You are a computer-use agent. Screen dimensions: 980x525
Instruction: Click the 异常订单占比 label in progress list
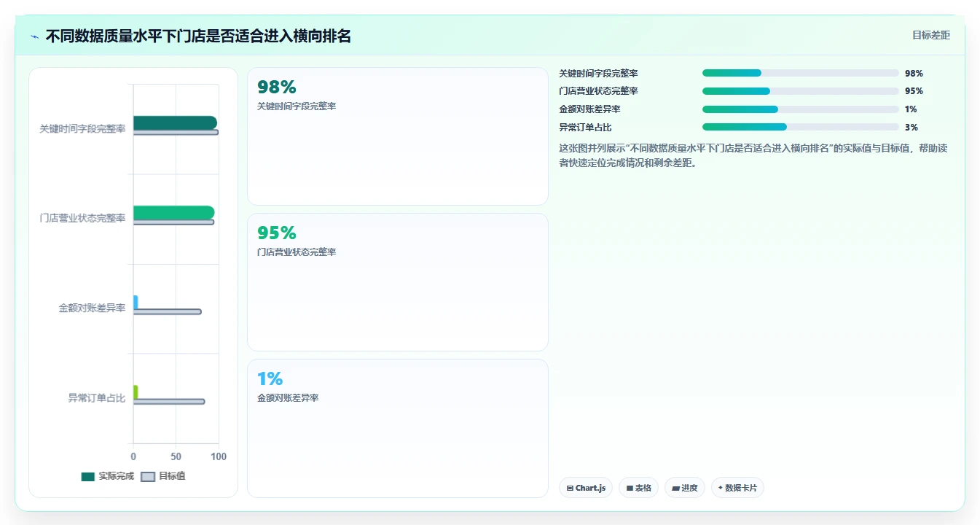coord(585,127)
